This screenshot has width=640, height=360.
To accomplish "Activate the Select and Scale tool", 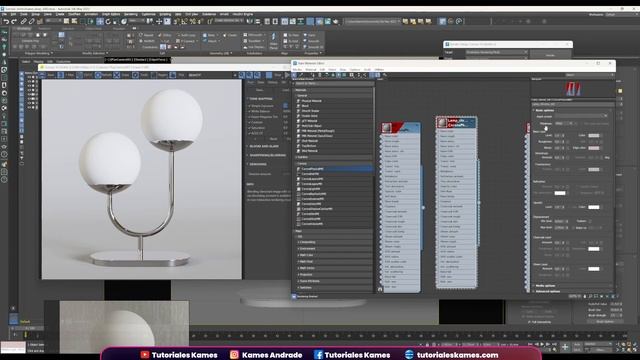I will 116,21.
